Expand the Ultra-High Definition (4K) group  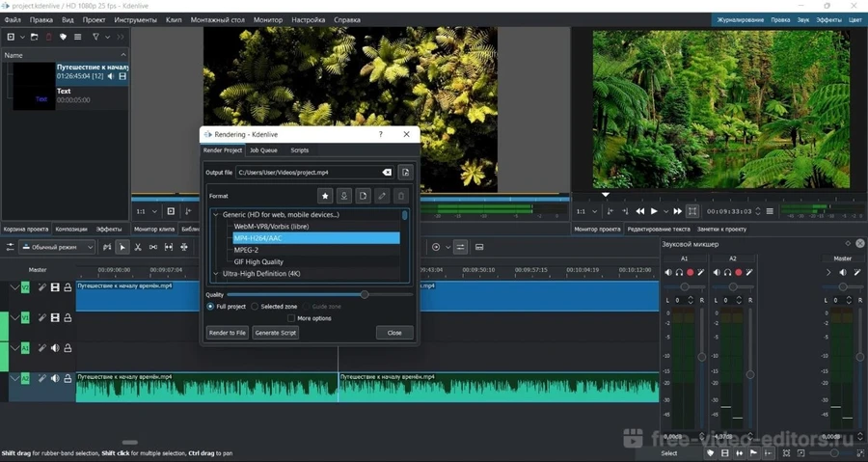point(216,274)
